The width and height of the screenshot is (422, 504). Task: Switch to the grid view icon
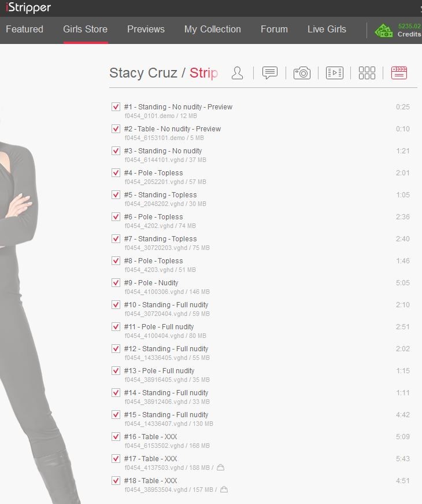pos(367,73)
